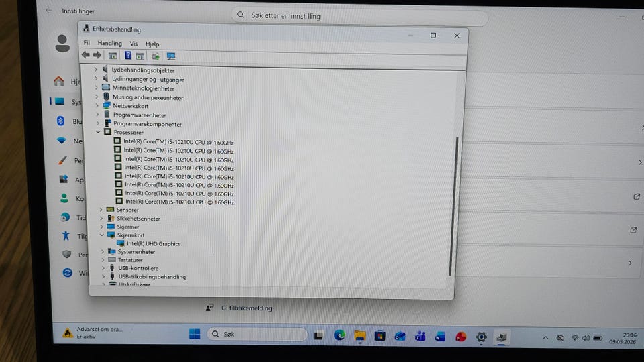This screenshot has width=644, height=362.
Task: Open the Vis menu
Action: [x=134, y=44]
